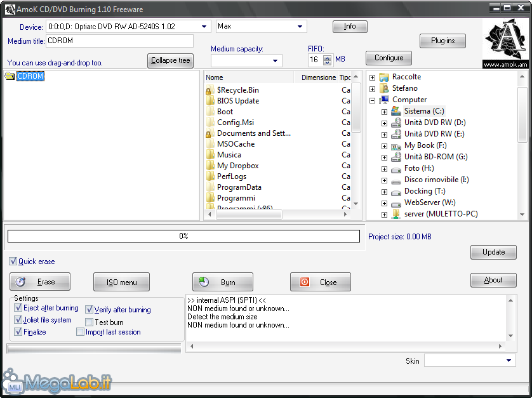
Task: Open the About dialog
Action: tap(493, 280)
